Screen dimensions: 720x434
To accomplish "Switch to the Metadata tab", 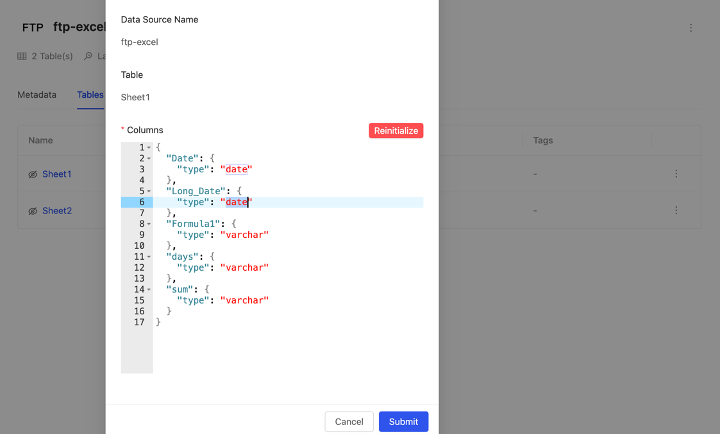I will [x=37, y=95].
